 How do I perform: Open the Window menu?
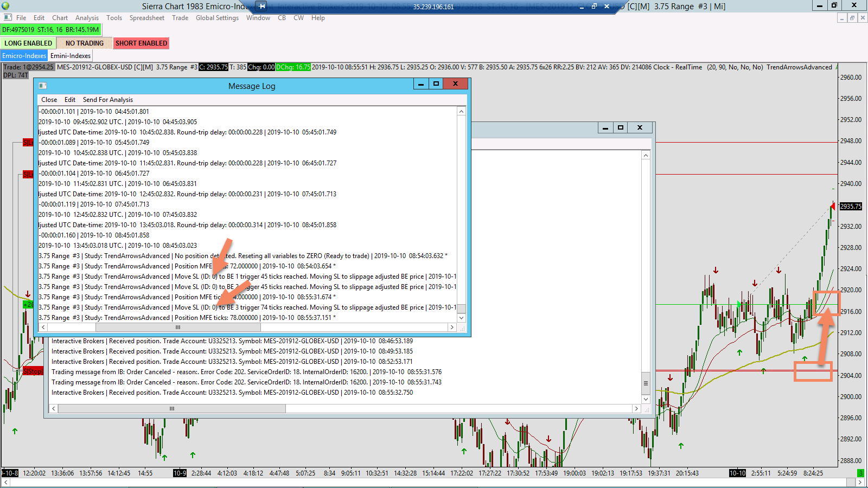pos(258,18)
